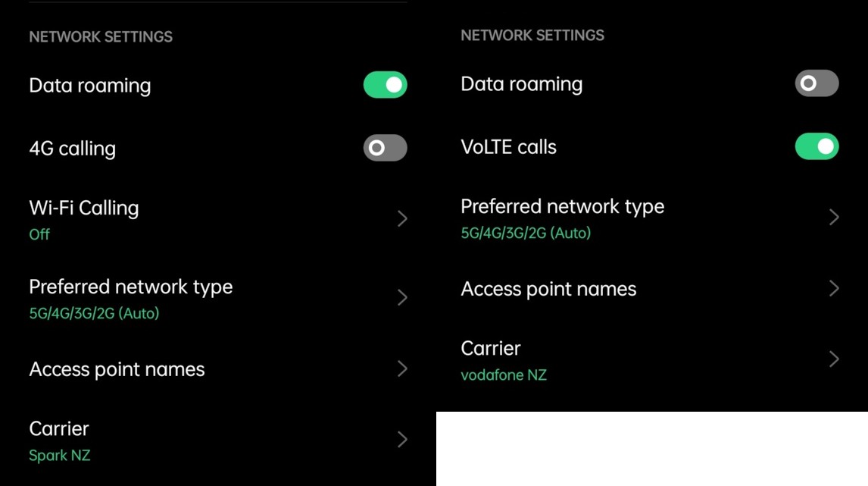Turn off Data roaming on Spark NZ panel
This screenshot has width=868, height=486.
tap(385, 85)
